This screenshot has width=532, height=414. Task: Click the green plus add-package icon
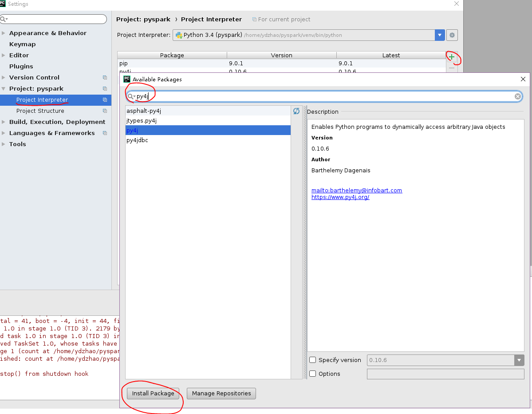click(x=452, y=57)
